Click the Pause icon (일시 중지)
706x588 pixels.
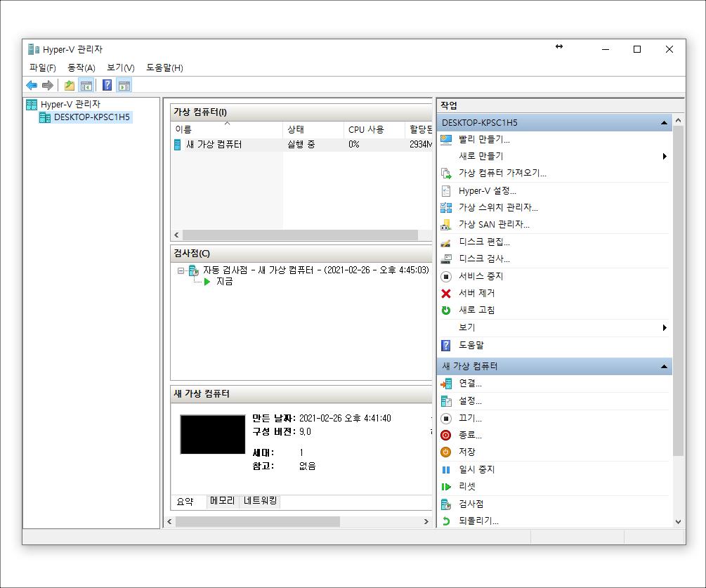coord(446,470)
